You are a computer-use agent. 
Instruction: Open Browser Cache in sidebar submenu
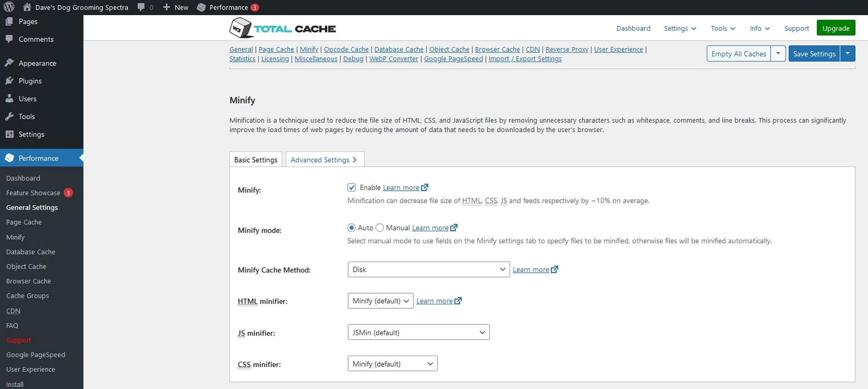click(x=28, y=281)
